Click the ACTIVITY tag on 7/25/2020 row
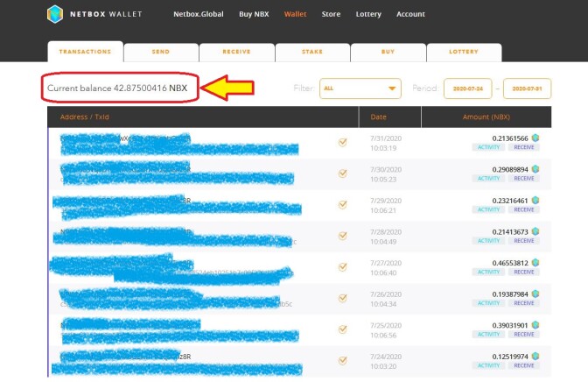Screen dimensions: 588x382 coord(488,335)
